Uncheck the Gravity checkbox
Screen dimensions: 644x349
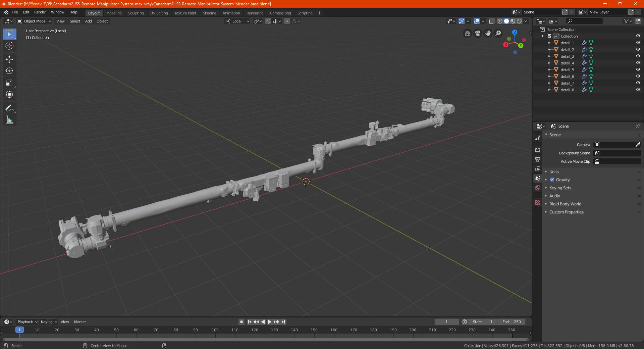(x=552, y=180)
